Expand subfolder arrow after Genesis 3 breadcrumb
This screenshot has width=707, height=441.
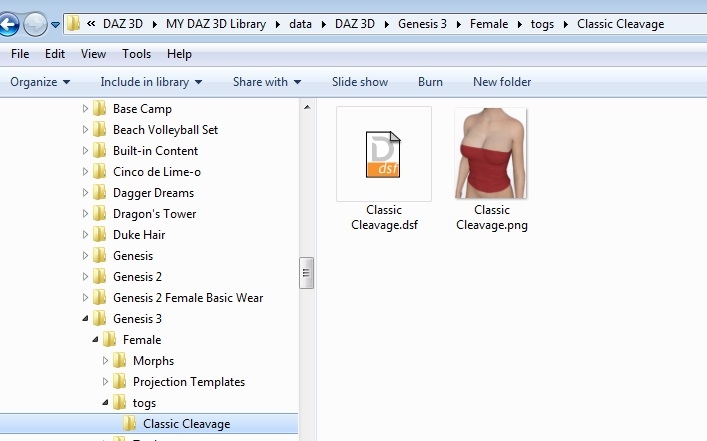click(459, 24)
